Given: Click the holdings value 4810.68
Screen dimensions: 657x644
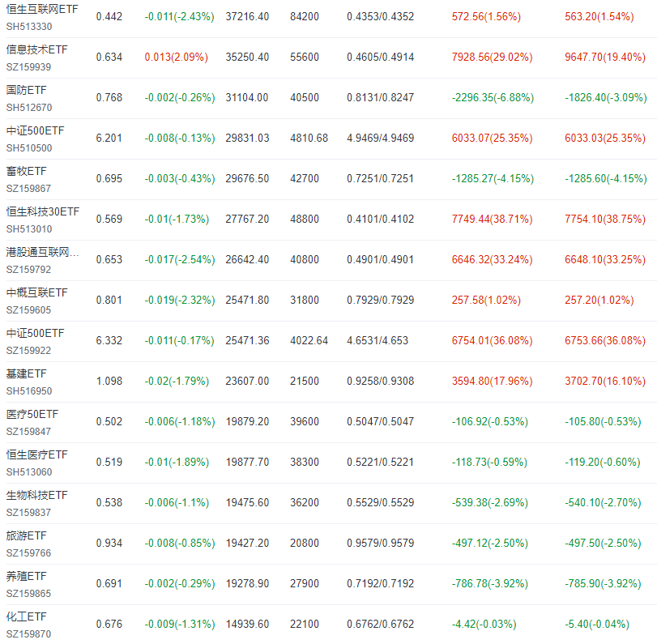Looking at the screenshot, I should tap(309, 139).
